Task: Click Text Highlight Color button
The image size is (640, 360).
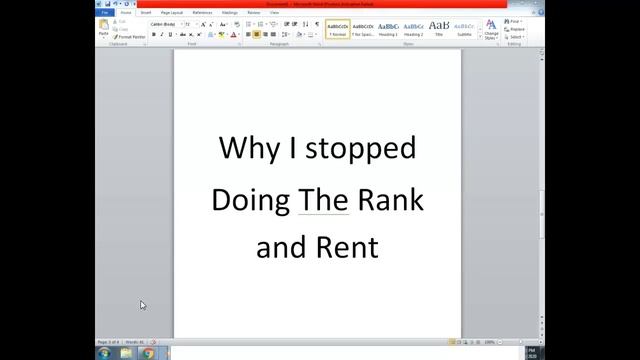Action: 222,35
